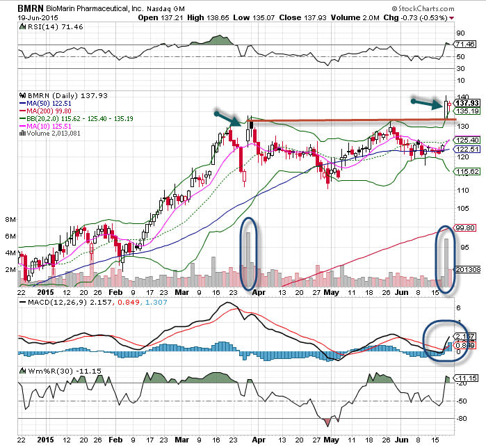Click the -80 Williams %R axis label

click(462, 418)
